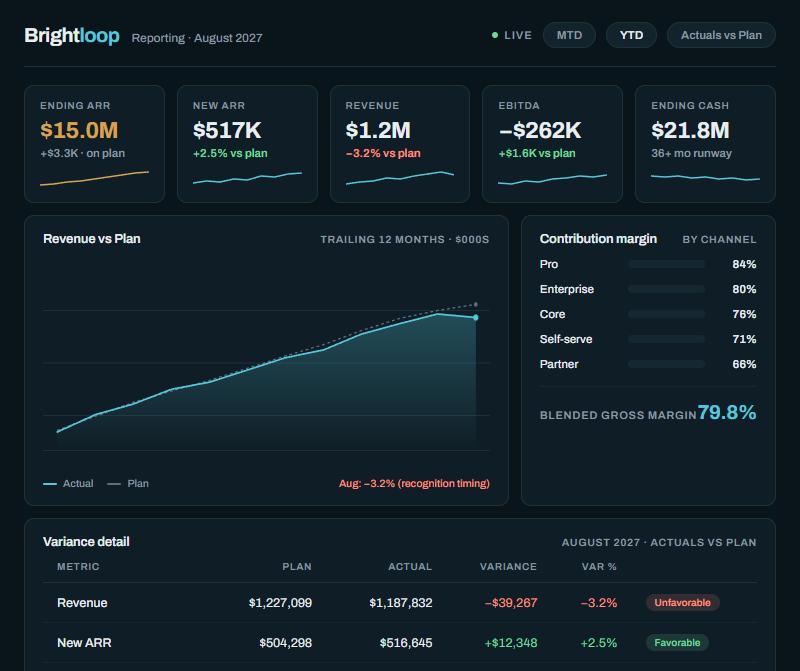Click the Ending Cash sparkline

point(705,178)
